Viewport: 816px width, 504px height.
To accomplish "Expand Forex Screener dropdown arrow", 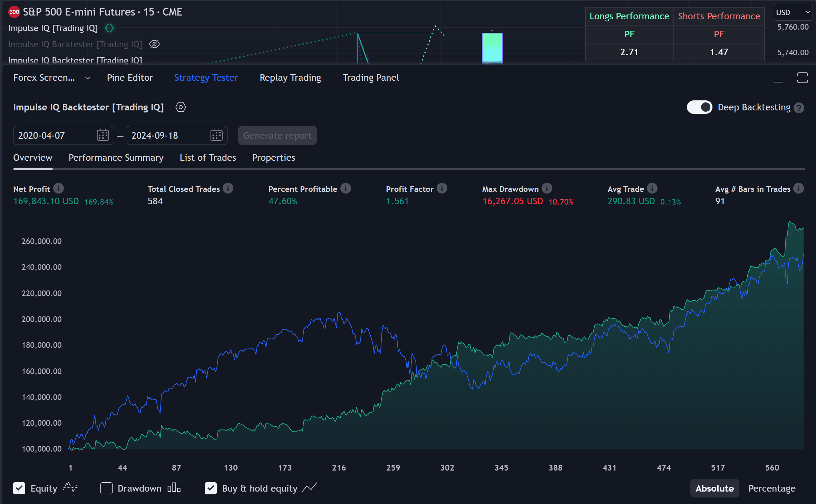I will click(x=88, y=78).
